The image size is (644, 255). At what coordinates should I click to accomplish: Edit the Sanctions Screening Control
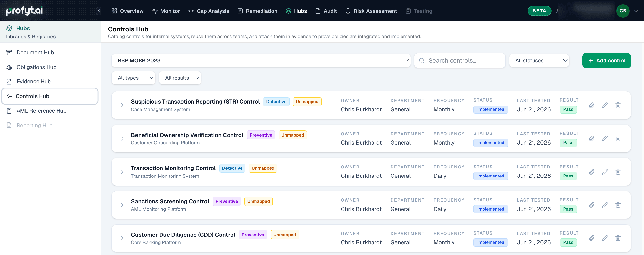pyautogui.click(x=605, y=205)
